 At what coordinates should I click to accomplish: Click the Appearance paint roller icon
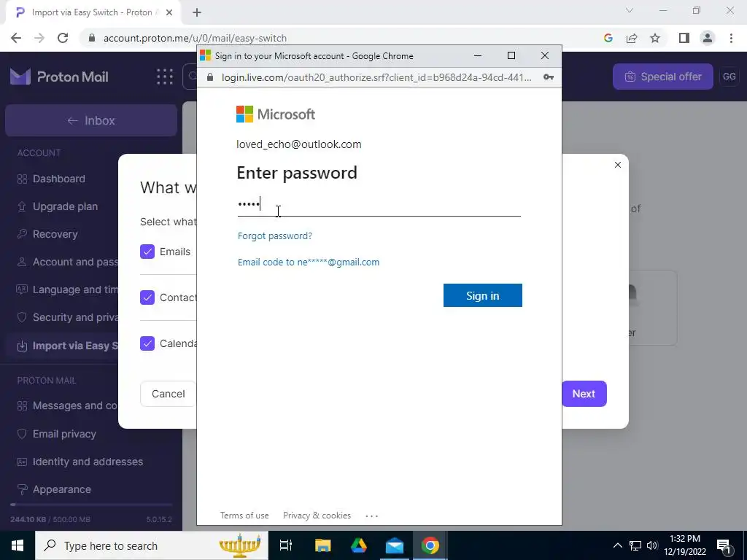click(x=22, y=489)
